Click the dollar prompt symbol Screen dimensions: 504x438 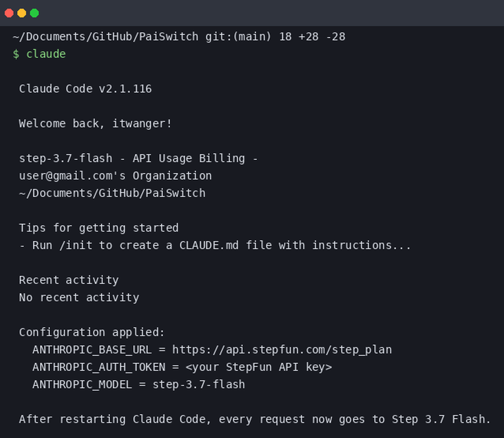point(16,54)
